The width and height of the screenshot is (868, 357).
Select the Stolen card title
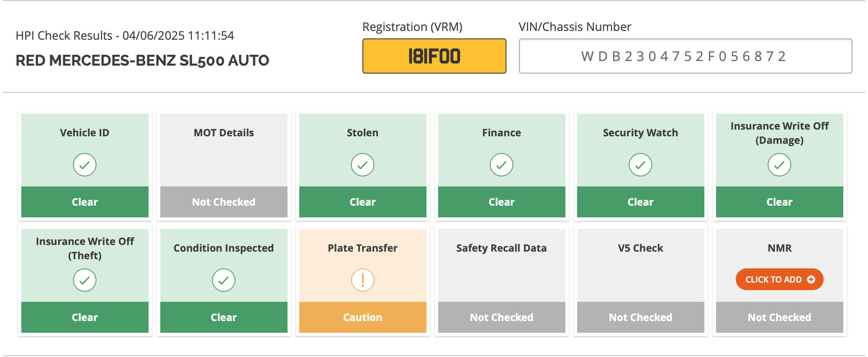coord(362,133)
